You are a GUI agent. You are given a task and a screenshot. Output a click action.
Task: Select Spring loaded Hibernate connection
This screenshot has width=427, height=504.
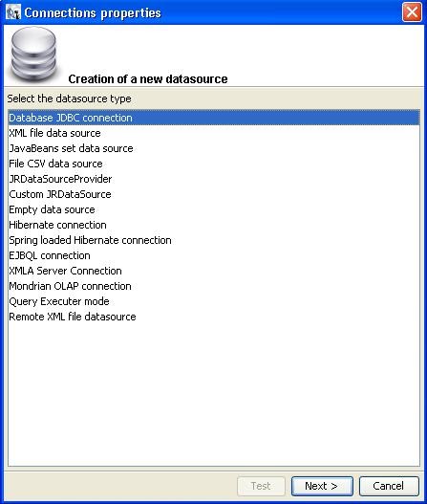coord(214,240)
